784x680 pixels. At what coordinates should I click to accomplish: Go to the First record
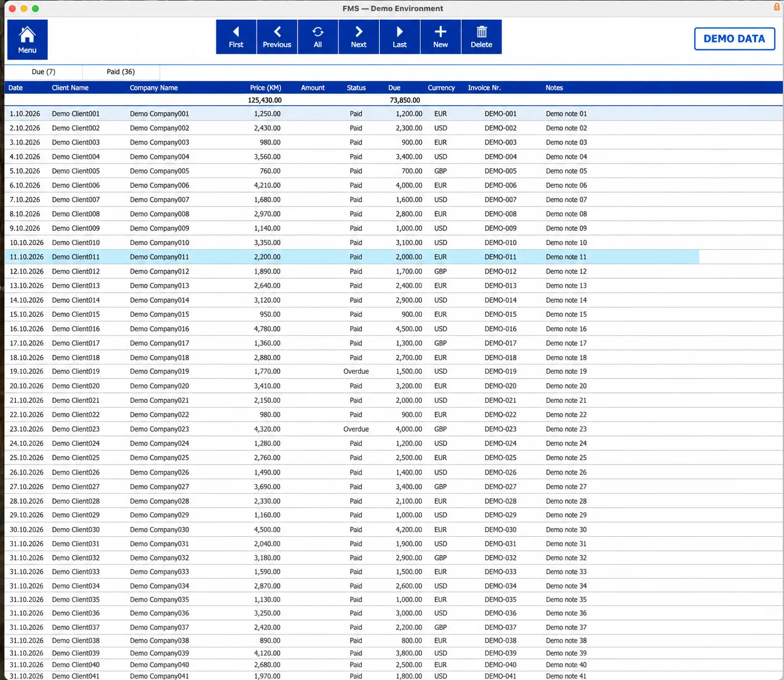coord(236,37)
